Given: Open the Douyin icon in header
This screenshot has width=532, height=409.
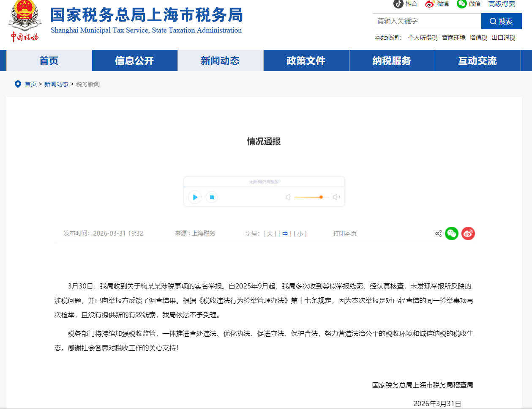Looking at the screenshot, I should pyautogui.click(x=398, y=4).
